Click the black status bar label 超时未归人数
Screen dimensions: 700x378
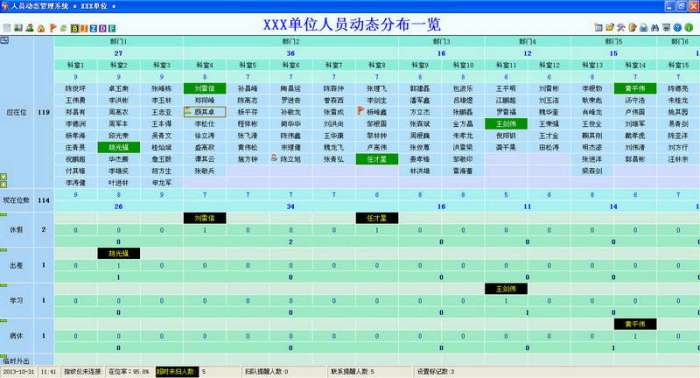point(177,371)
